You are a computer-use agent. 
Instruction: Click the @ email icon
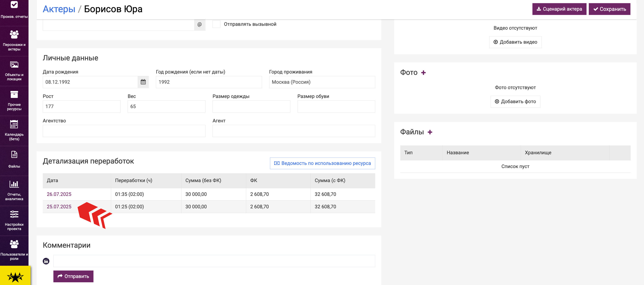click(200, 24)
